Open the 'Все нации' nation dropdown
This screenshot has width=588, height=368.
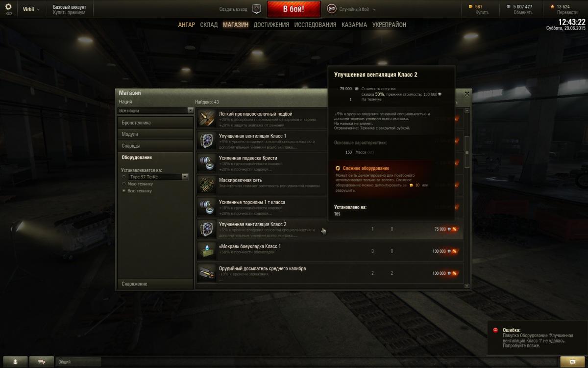[156, 111]
